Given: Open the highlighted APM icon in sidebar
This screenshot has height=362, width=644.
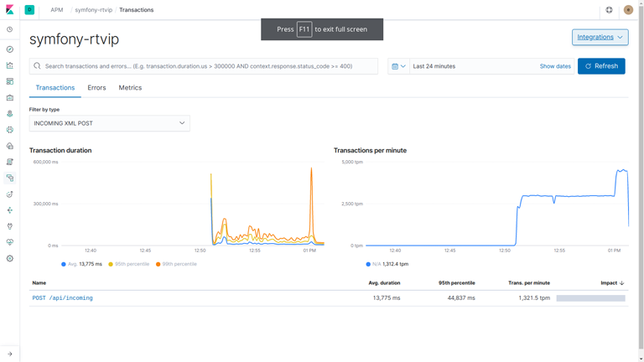Looking at the screenshot, I should pyautogui.click(x=10, y=178).
